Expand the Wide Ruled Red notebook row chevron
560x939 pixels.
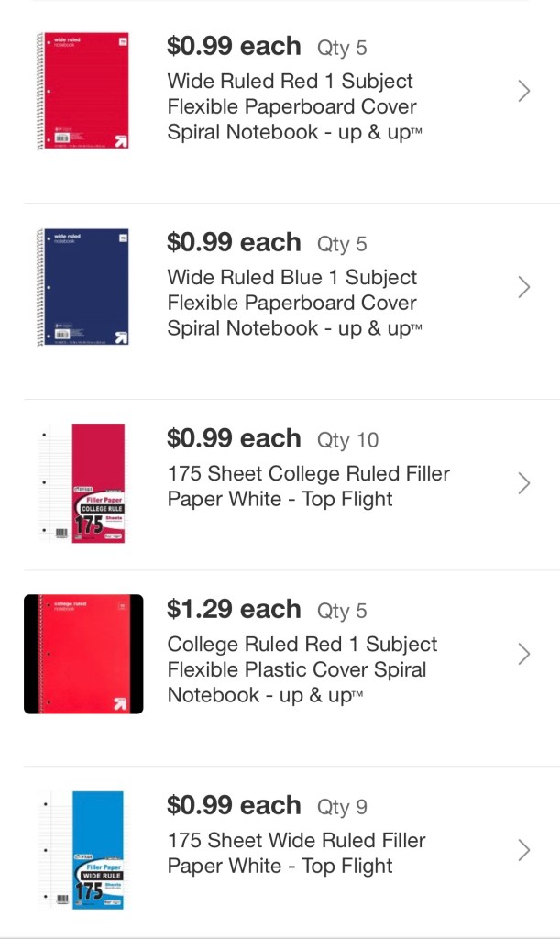coord(524,91)
